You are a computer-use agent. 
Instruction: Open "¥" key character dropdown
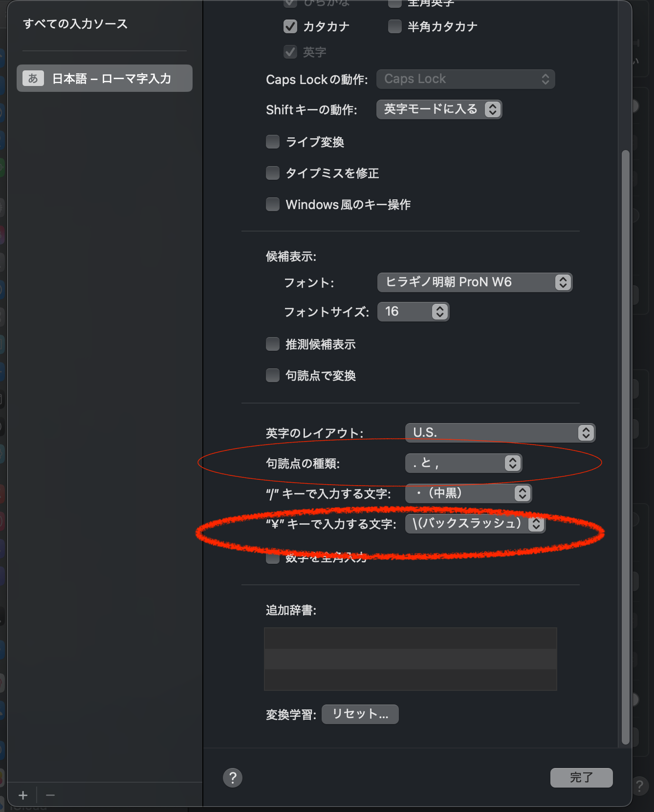pyautogui.click(x=476, y=523)
